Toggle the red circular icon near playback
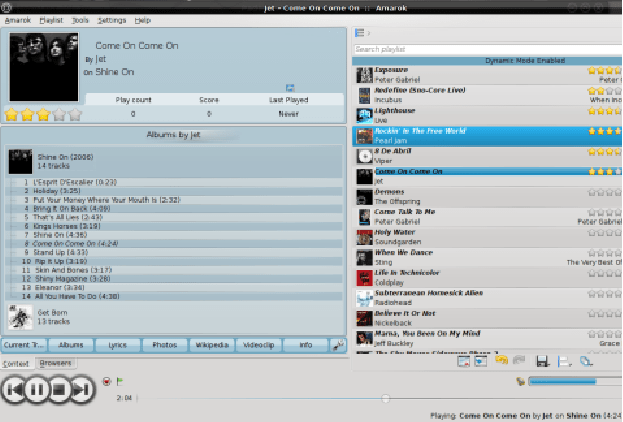Image resolution: width=623 pixels, height=422 pixels. click(106, 381)
